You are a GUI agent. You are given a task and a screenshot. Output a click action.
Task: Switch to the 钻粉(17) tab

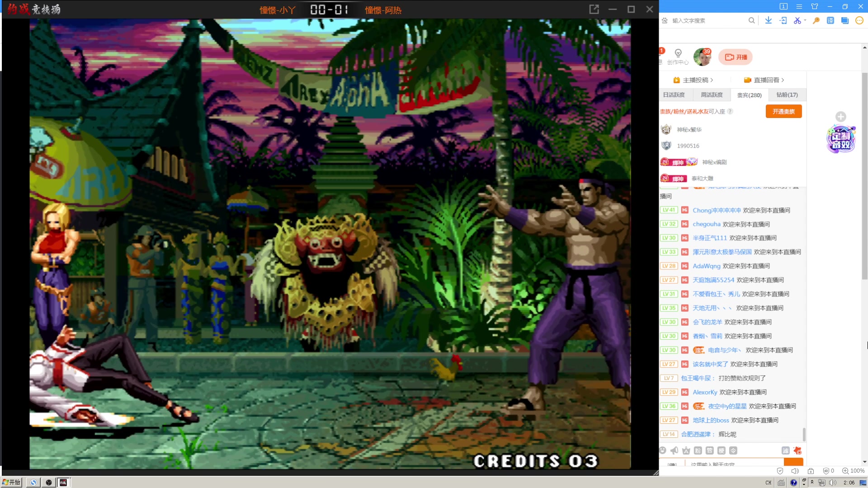787,95
